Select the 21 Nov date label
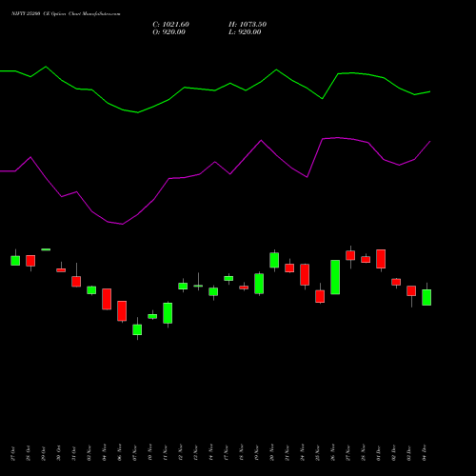The width and height of the screenshot is (476, 476). tap(288, 453)
